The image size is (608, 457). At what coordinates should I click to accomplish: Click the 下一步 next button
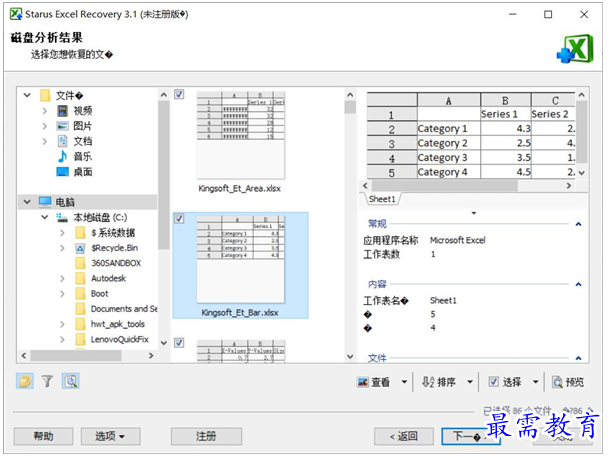pyautogui.click(x=471, y=436)
